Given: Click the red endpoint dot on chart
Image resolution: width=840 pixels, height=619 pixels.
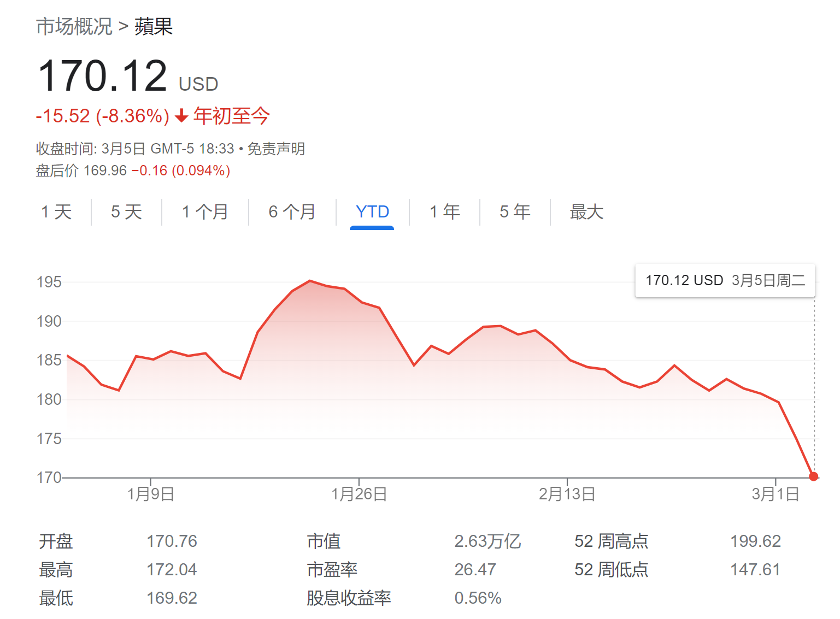Looking at the screenshot, I should (x=814, y=476).
